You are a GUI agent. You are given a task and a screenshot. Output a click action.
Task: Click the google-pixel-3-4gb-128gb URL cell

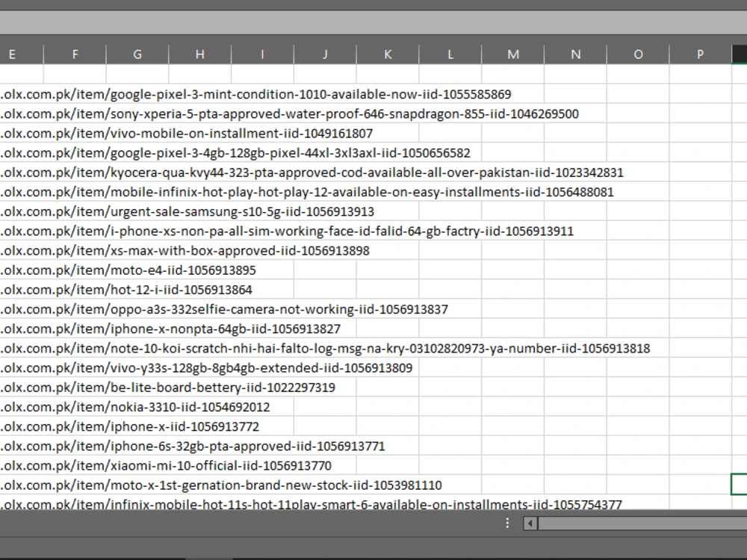(x=235, y=153)
